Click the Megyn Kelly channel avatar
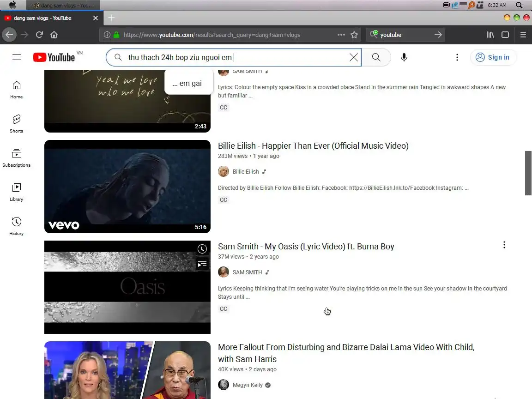 [223, 385]
